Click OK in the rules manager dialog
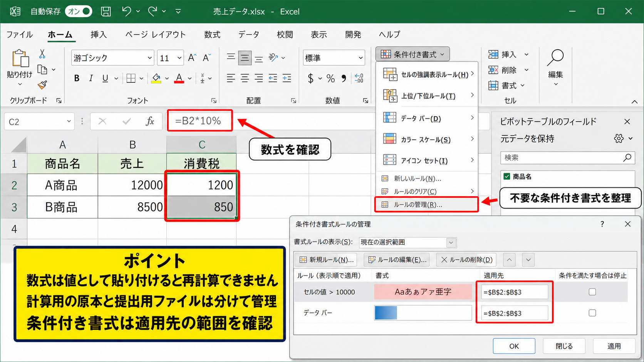Viewport: 644px width, 362px height. click(x=514, y=346)
